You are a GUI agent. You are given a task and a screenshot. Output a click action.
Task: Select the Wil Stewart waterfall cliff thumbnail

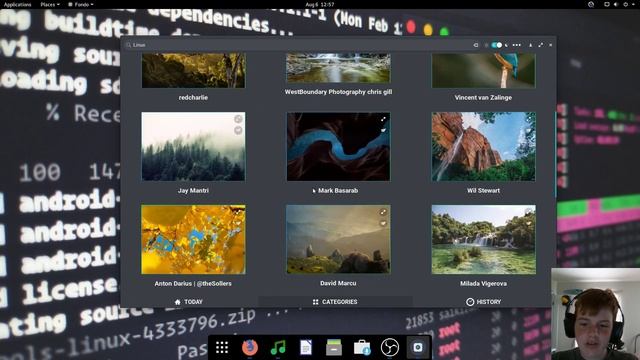pyautogui.click(x=484, y=147)
